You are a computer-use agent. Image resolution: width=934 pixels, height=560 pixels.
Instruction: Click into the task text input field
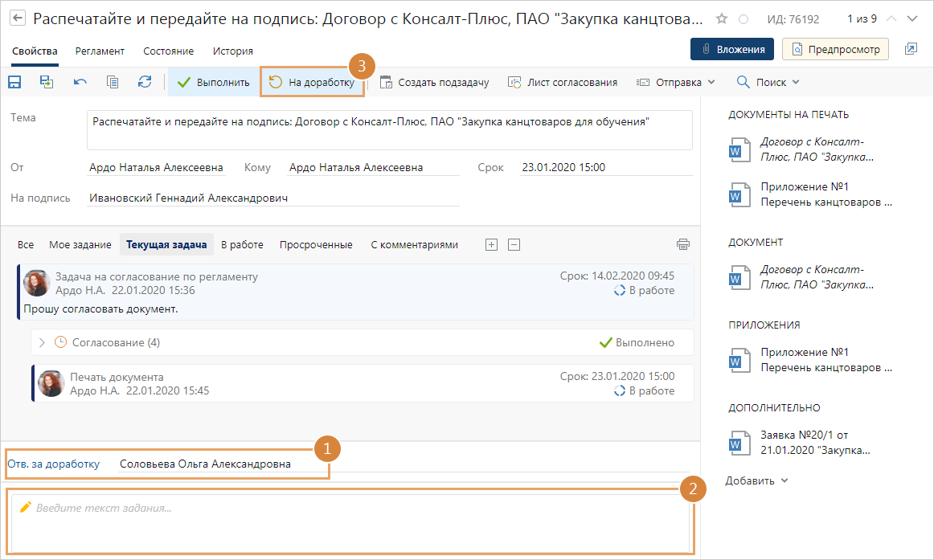(350, 521)
